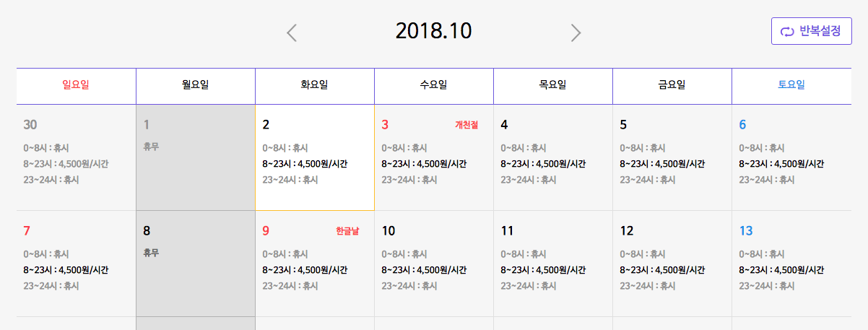Select the 수요일 column header
868x330 pixels.
pos(433,86)
